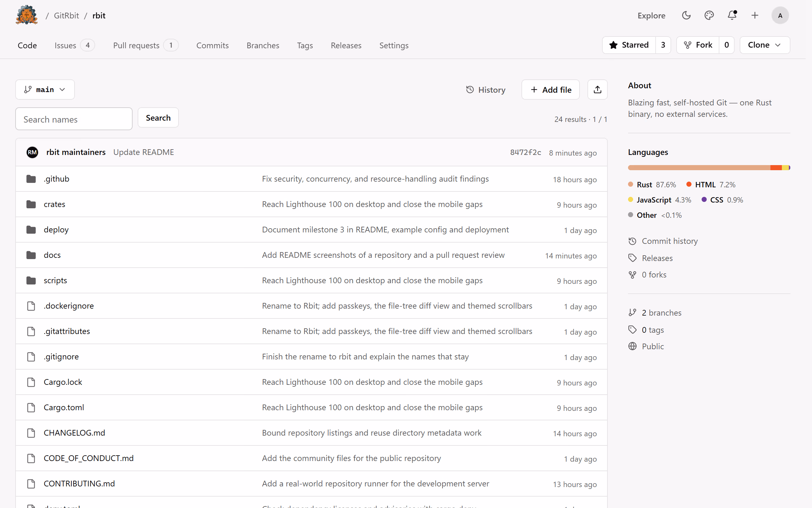Open the Cargo.toml file
The width and height of the screenshot is (812, 508).
[64, 407]
